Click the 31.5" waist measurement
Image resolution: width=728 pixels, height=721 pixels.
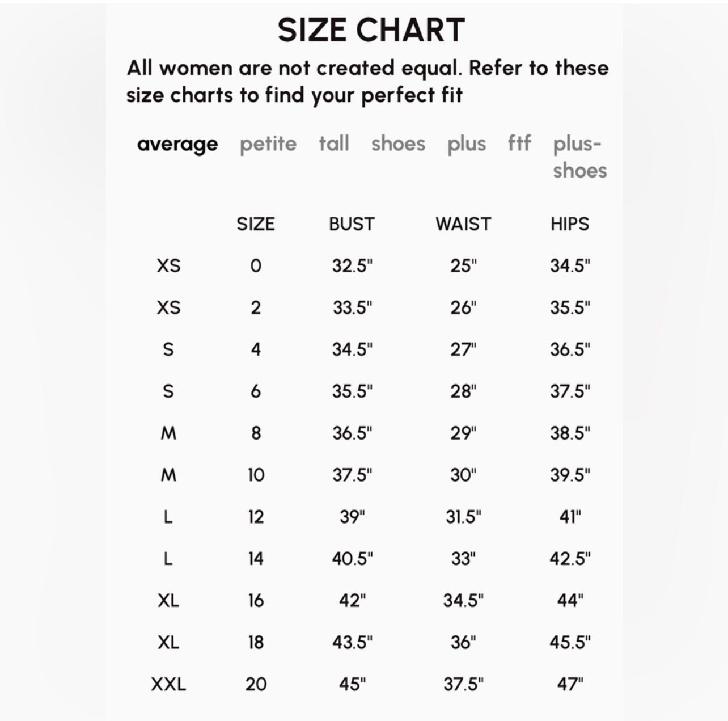coord(463,517)
